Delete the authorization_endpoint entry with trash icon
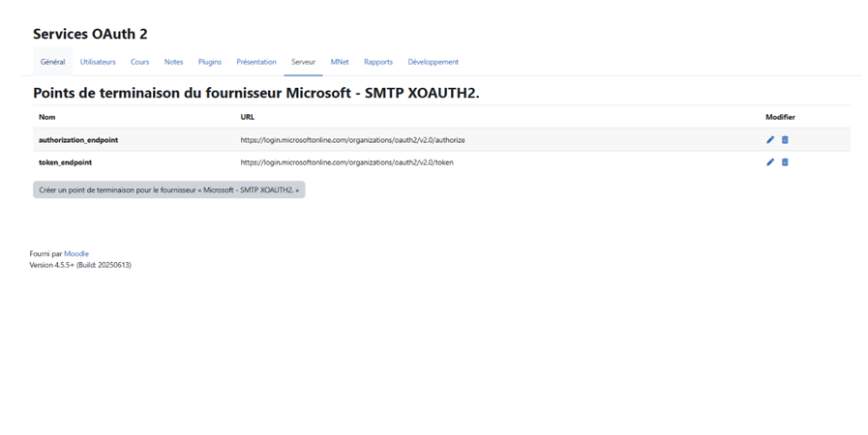Image resolution: width=868 pixels, height=435 pixels. pyautogui.click(x=785, y=140)
